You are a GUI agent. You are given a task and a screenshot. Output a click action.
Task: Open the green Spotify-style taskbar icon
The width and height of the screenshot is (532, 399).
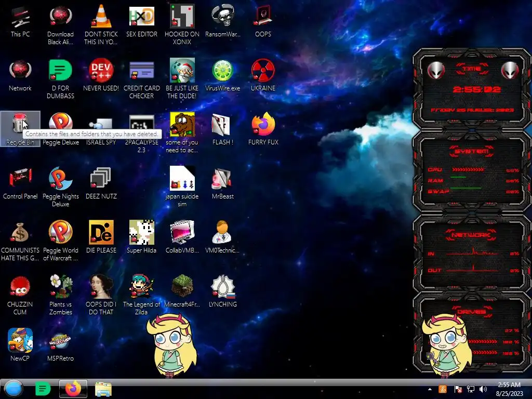[43, 389]
